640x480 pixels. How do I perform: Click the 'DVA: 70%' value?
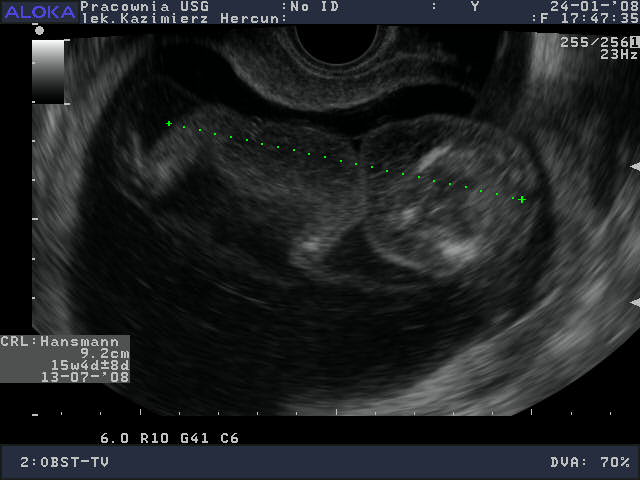[x=589, y=462]
